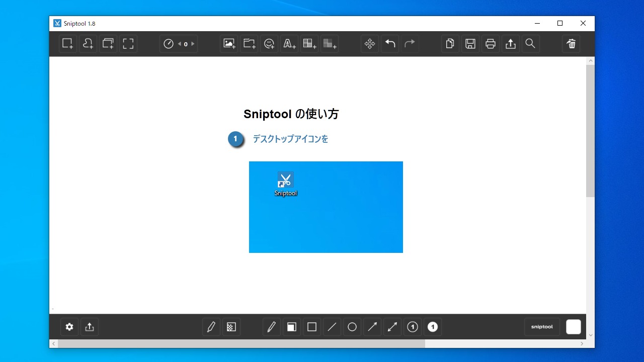Viewport: 644px width, 362px height.
Task: Maximize the Sniptool window
Action: pos(560,23)
